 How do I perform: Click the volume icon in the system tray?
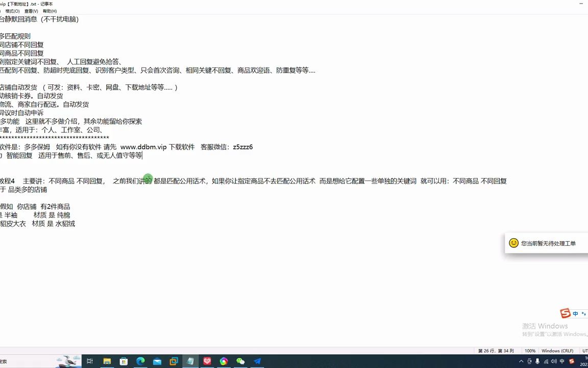(x=554, y=361)
